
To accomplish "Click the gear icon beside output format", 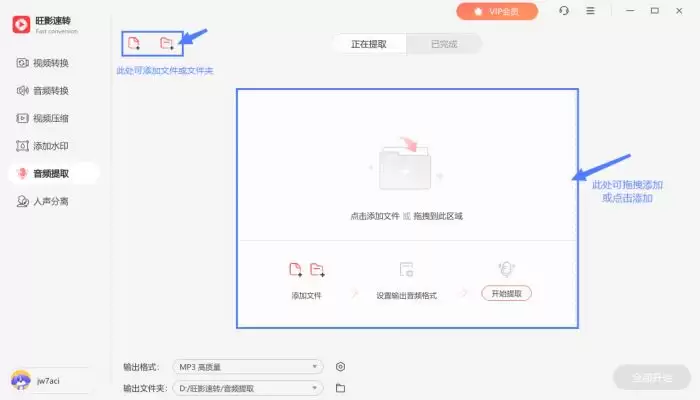I will pos(340,367).
